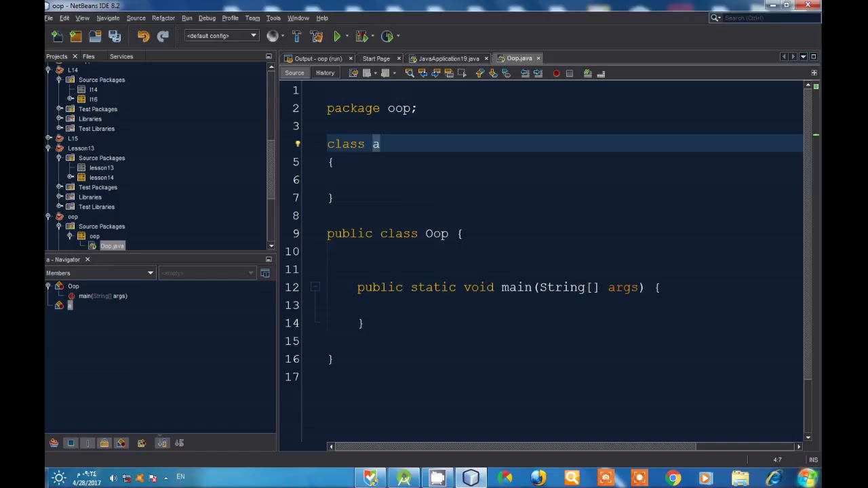Viewport: 868px width, 488px height.
Task: Toggle Highlight Search icon
Action: point(448,73)
